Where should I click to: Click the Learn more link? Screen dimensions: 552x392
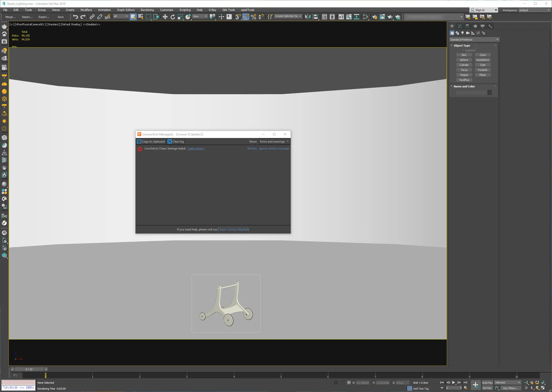click(196, 148)
